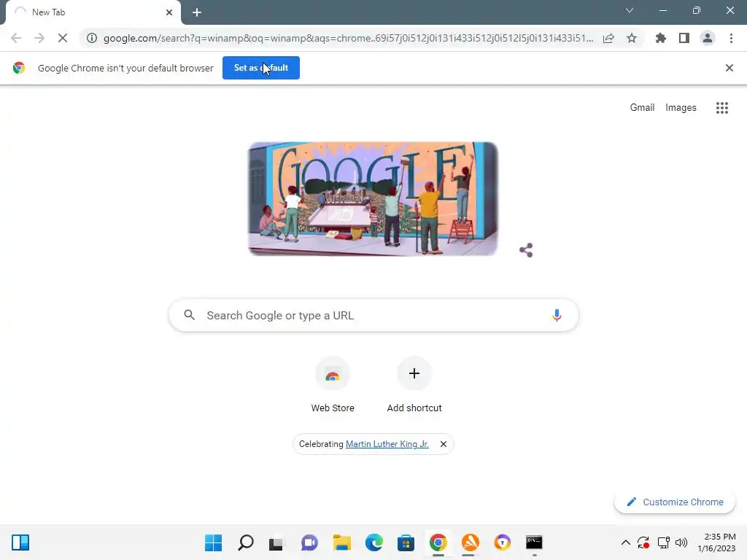This screenshot has width=747, height=560.
Task: Open Chrome three-dot menu
Action: pos(731,38)
